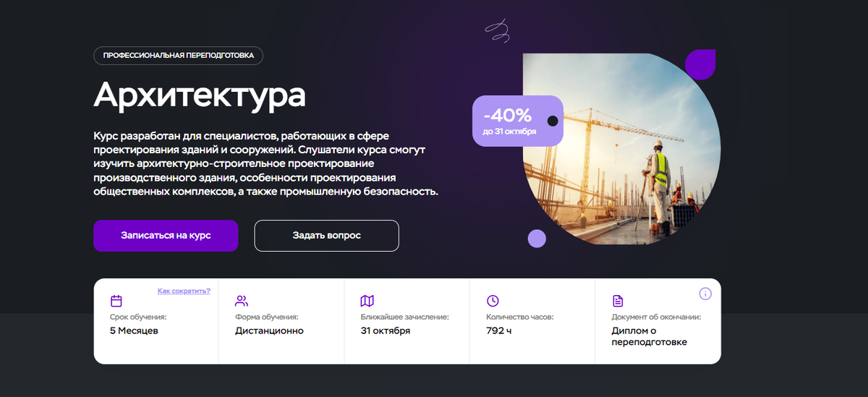Click the Записаться на курс button

pyautogui.click(x=166, y=236)
